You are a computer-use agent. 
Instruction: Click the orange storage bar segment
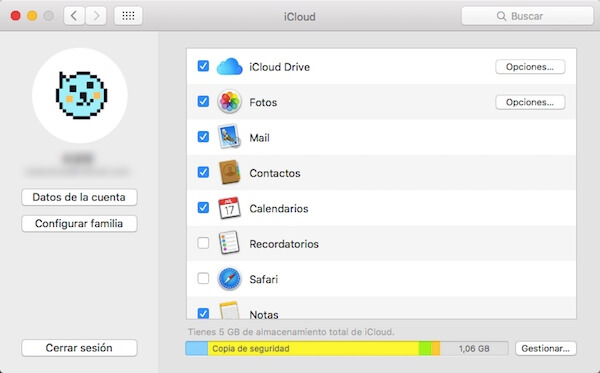point(435,349)
